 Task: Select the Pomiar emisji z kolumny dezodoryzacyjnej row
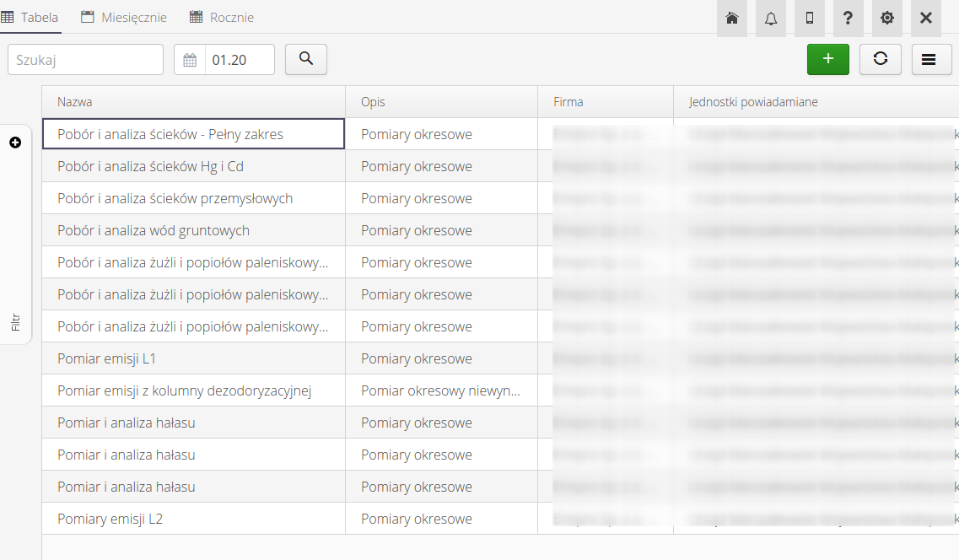pyautogui.click(x=185, y=390)
